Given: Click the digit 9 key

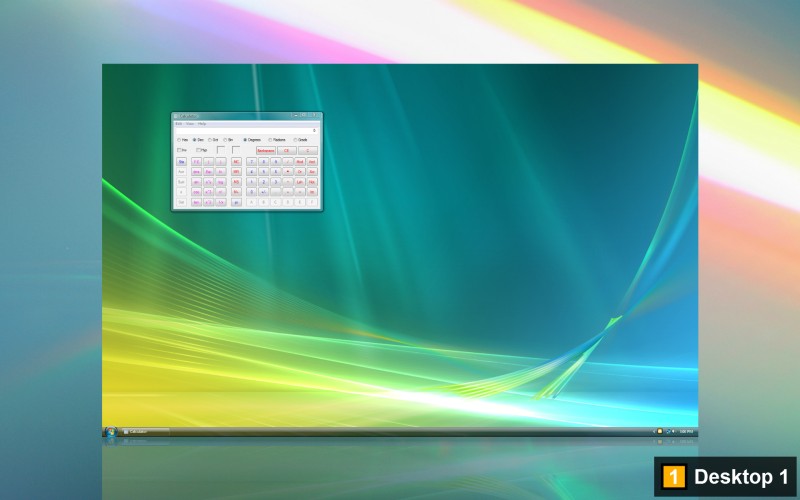Looking at the screenshot, I should tap(276, 162).
